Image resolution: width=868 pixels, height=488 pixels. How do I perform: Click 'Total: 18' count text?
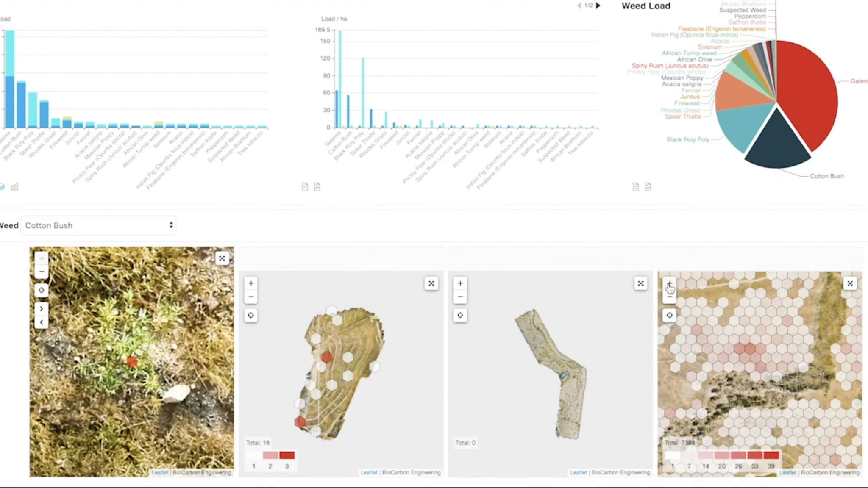[x=258, y=443]
